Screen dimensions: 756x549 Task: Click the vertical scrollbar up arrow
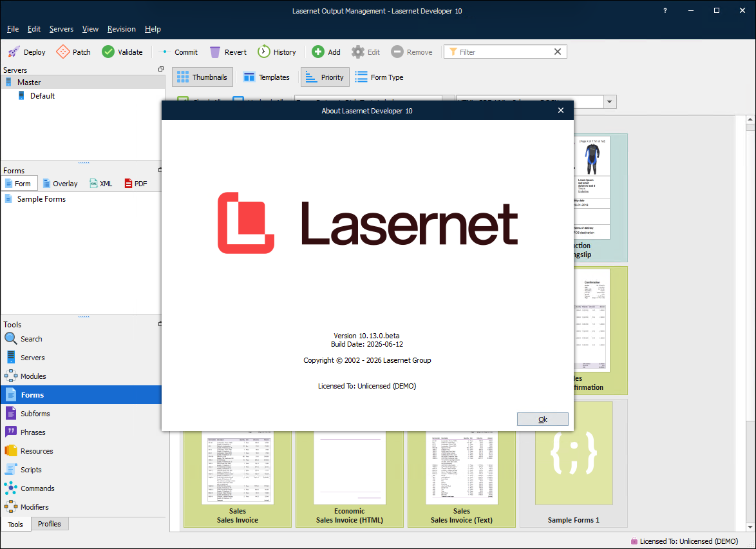pyautogui.click(x=750, y=119)
